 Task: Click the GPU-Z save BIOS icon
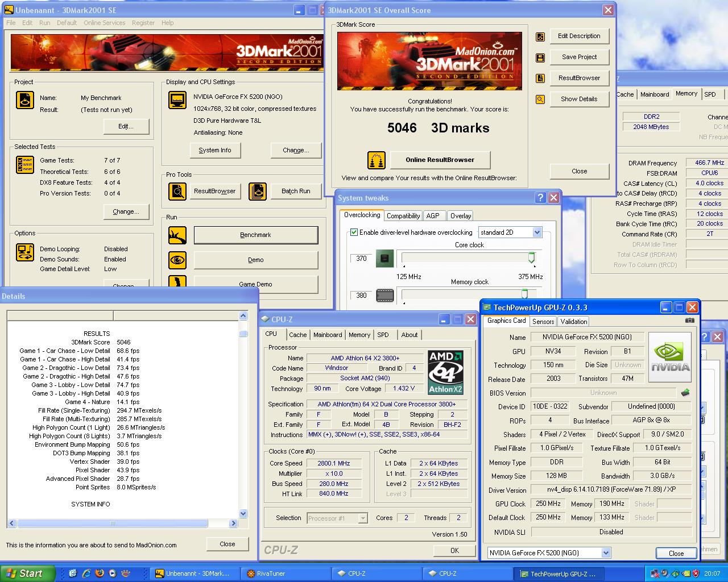[x=685, y=393]
